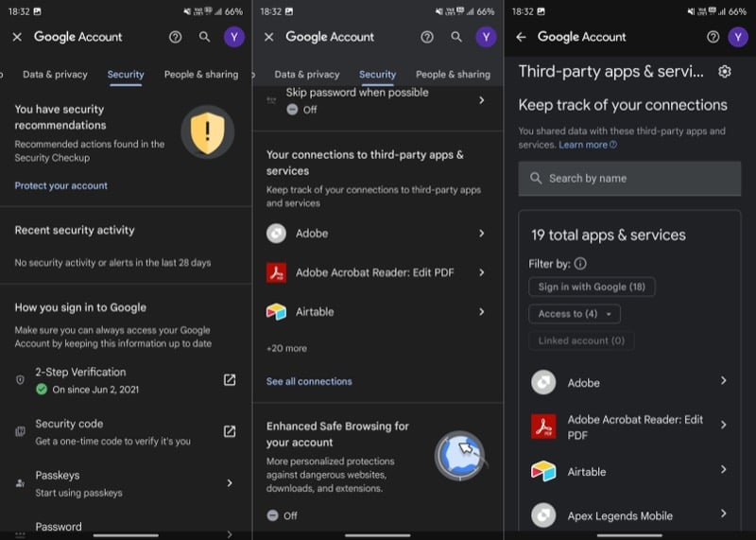
Task: Open help icon in first Google Account panel
Action: point(176,37)
